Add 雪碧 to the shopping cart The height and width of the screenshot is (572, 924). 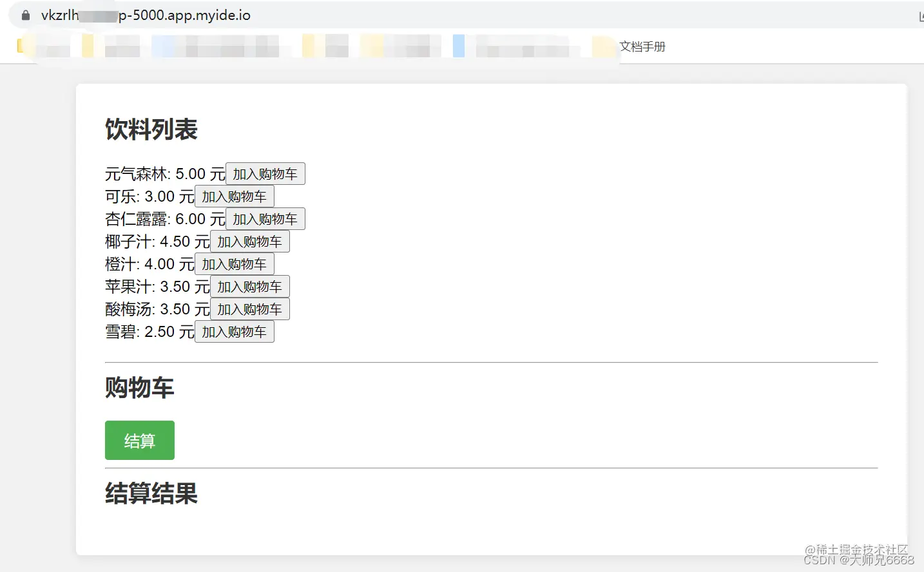(x=234, y=331)
